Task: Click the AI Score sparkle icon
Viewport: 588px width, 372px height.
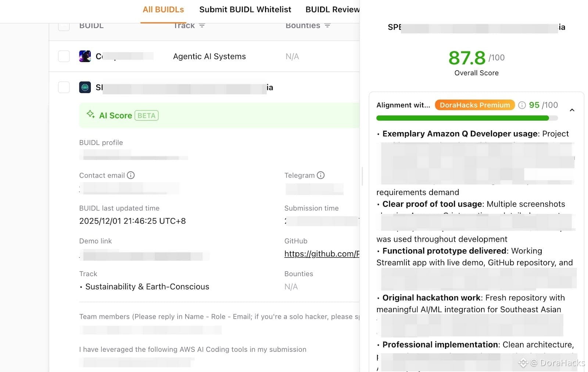Action: pos(90,114)
